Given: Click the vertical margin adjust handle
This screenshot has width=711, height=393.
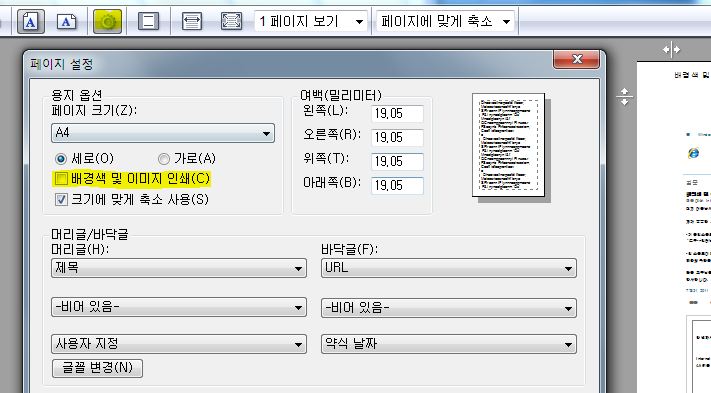Looking at the screenshot, I should coord(624,97).
